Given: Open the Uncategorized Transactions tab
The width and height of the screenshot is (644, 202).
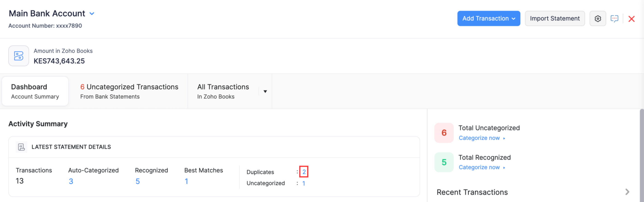Looking at the screenshot, I should point(129,91).
